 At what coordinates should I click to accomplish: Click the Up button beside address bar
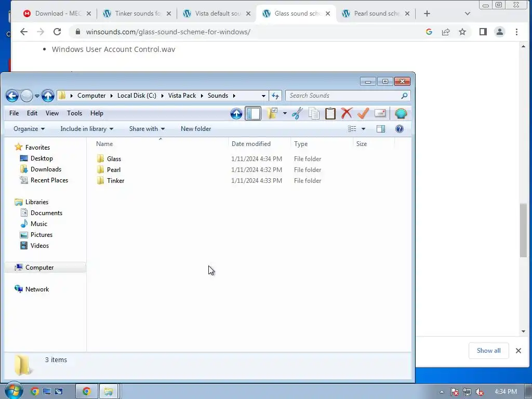(48, 96)
